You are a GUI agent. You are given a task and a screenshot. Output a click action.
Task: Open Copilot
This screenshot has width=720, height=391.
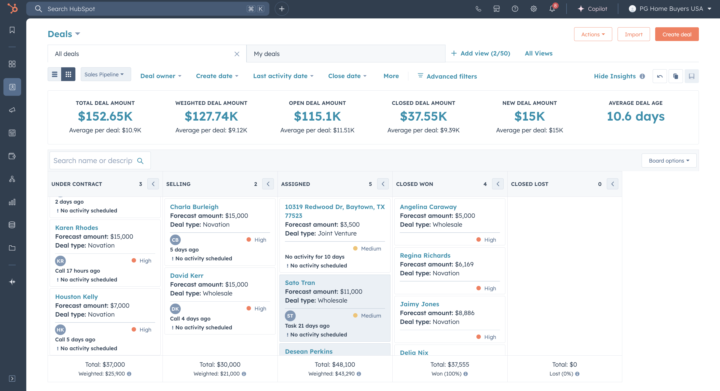tap(592, 9)
